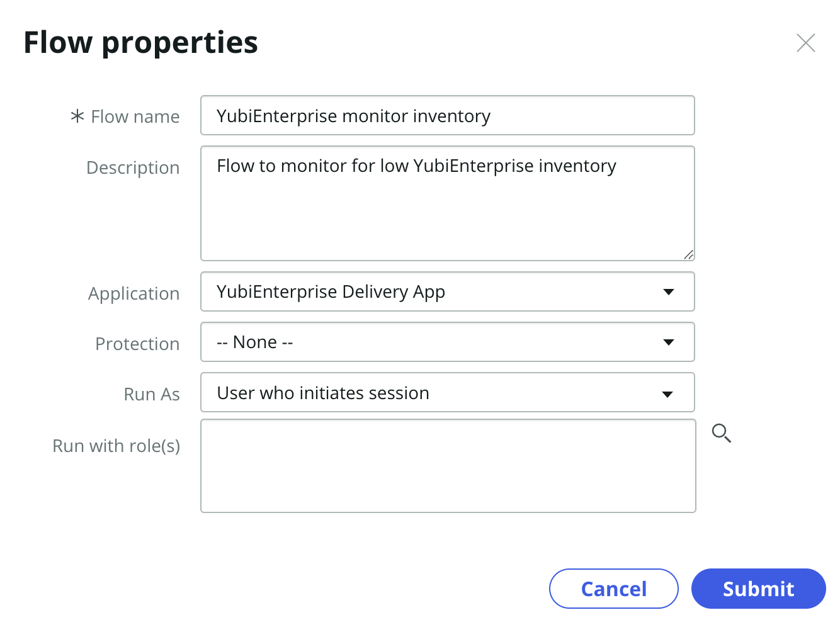Click the Description label

133,168
